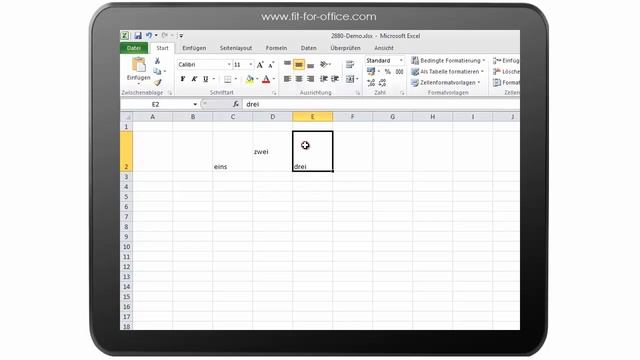This screenshot has width=640, height=360.
Task: Increase font size with large A icon
Action: [x=260, y=65]
